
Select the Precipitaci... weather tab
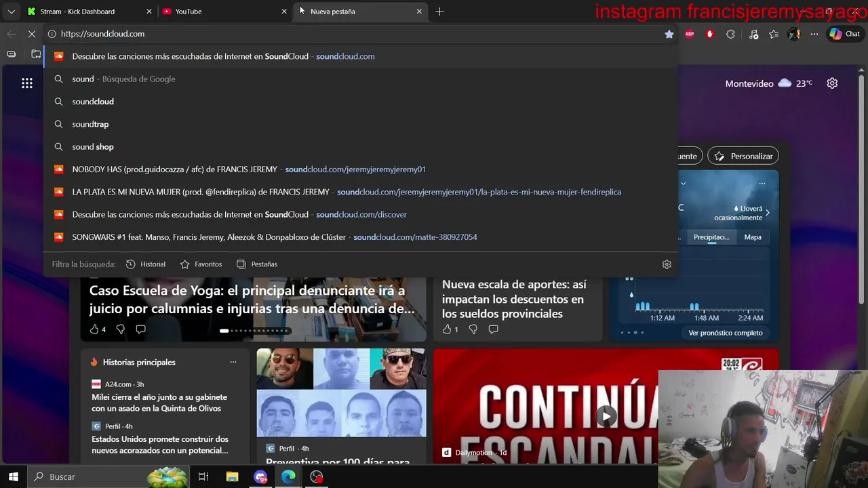point(711,237)
